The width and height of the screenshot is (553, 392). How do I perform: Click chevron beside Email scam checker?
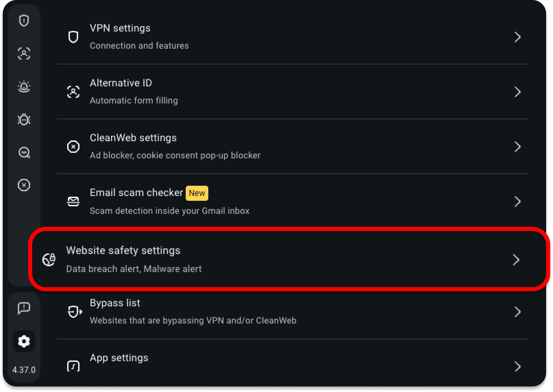tap(517, 201)
